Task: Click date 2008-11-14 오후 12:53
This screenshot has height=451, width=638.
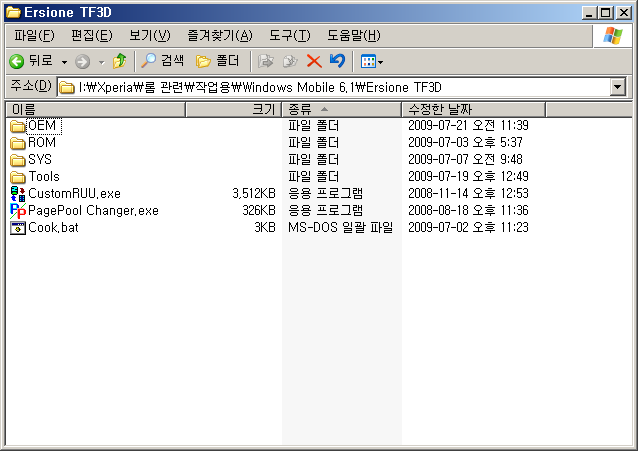Action: (468, 193)
